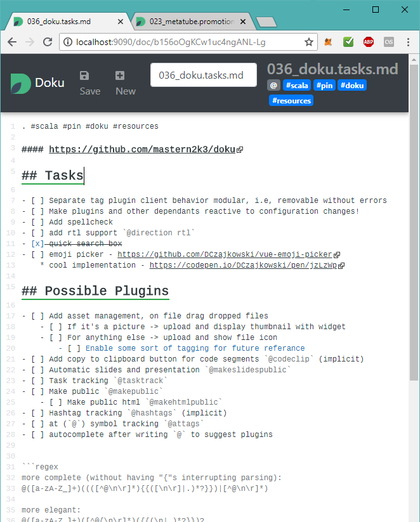Click the 'autocomplete after writing' line
This screenshot has width=420, height=522.
161,434
